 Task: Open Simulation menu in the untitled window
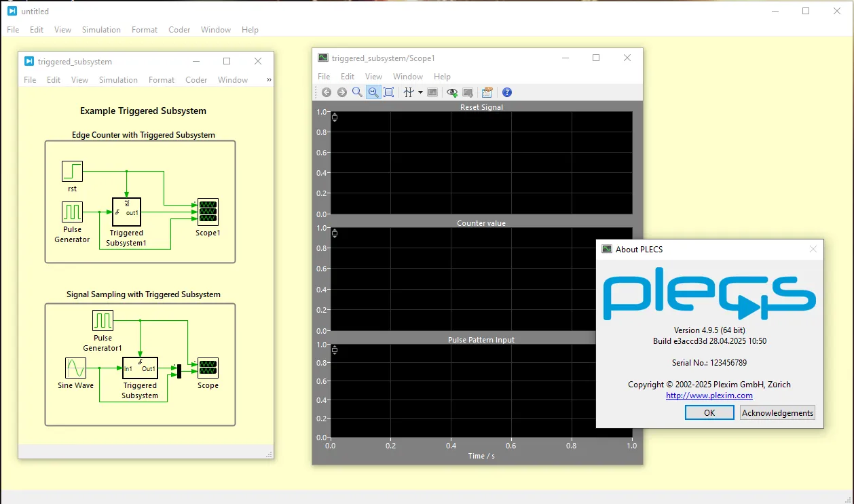(101, 30)
